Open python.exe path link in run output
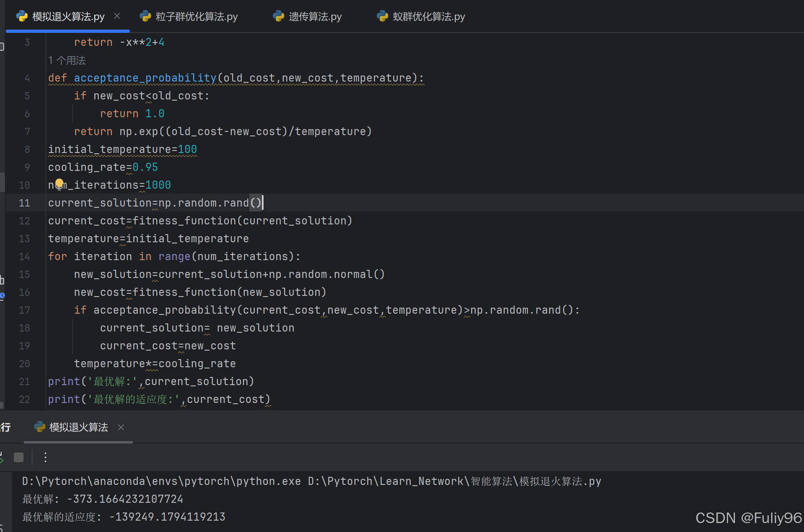 [x=162, y=481]
